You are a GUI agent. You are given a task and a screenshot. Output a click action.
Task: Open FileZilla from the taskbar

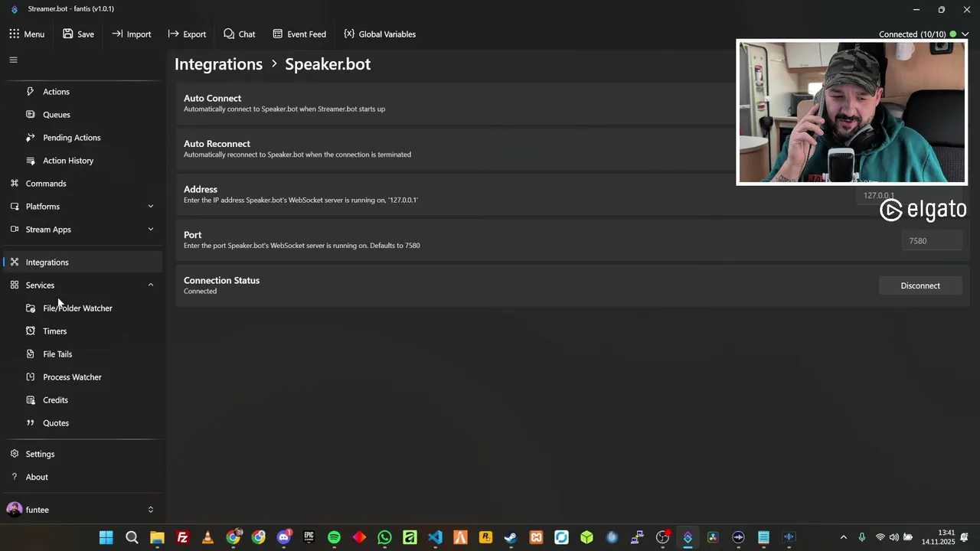tap(182, 537)
